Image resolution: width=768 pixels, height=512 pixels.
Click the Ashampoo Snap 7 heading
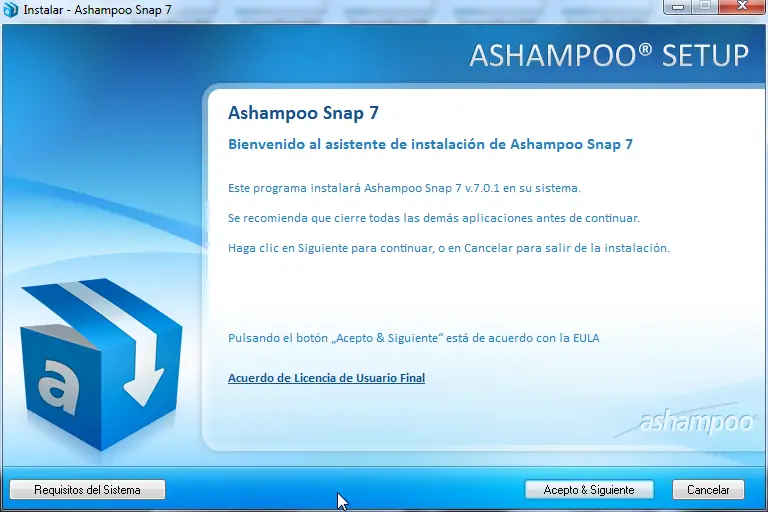[303, 113]
